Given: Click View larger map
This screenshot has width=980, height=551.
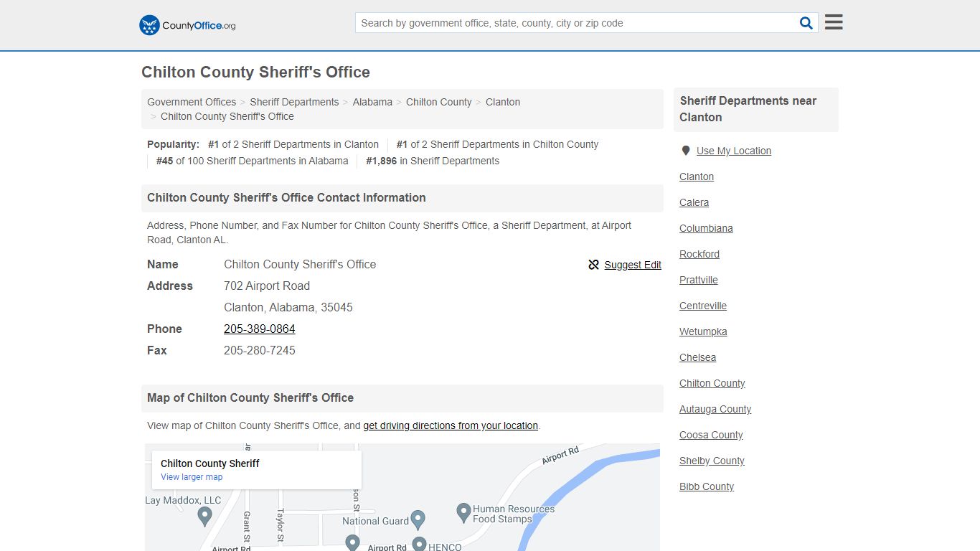Looking at the screenshot, I should click(x=192, y=477).
